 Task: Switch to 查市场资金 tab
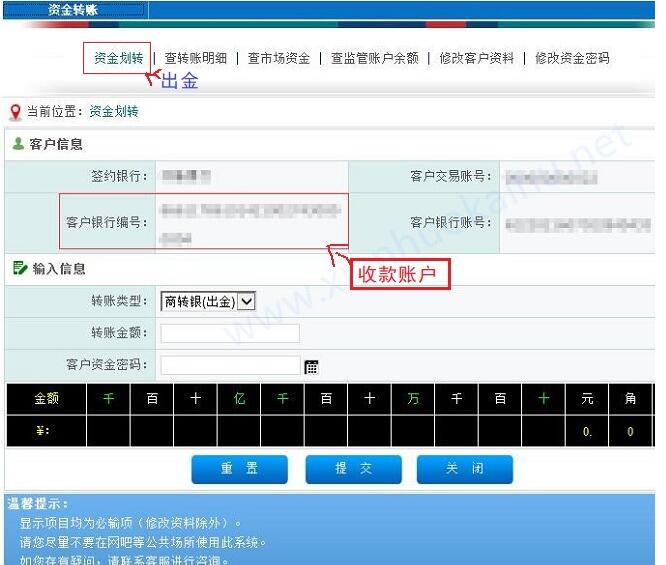279,58
